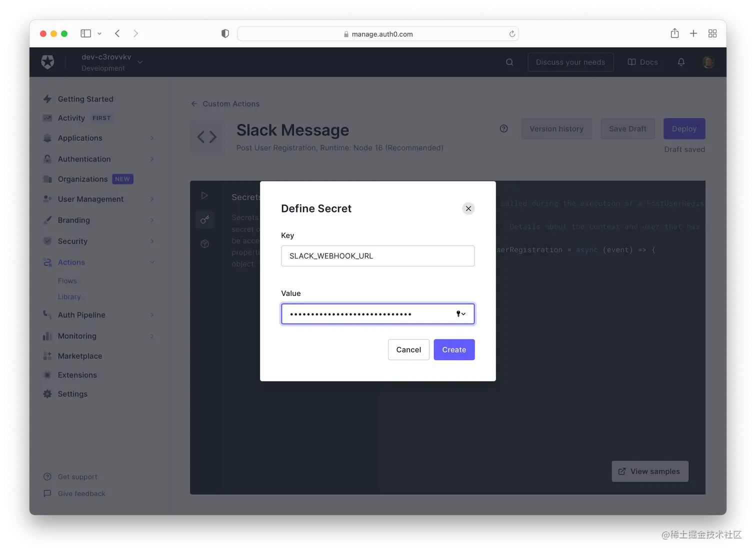
Task: Open the help question mark icon near Version history
Action: click(x=503, y=128)
